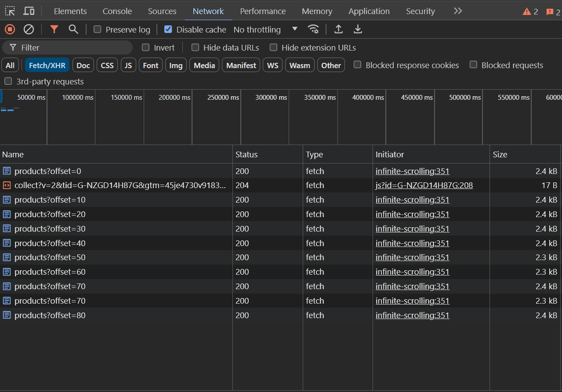Toggle the device toolbar icon
This screenshot has width=562, height=392.
point(29,11)
